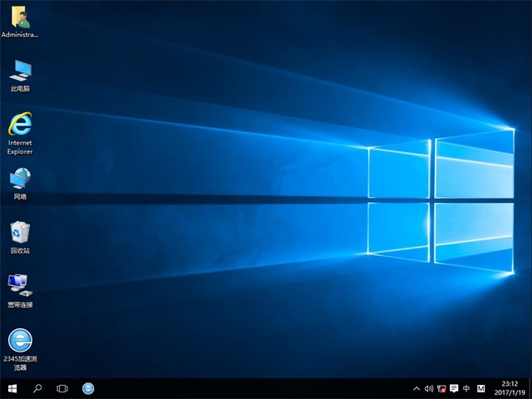
Task: Click the M input method tray icon
Action: [480, 388]
